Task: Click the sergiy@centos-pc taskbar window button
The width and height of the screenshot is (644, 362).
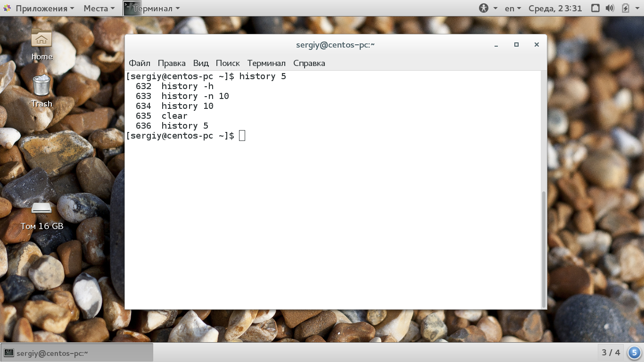Action: tap(77, 353)
